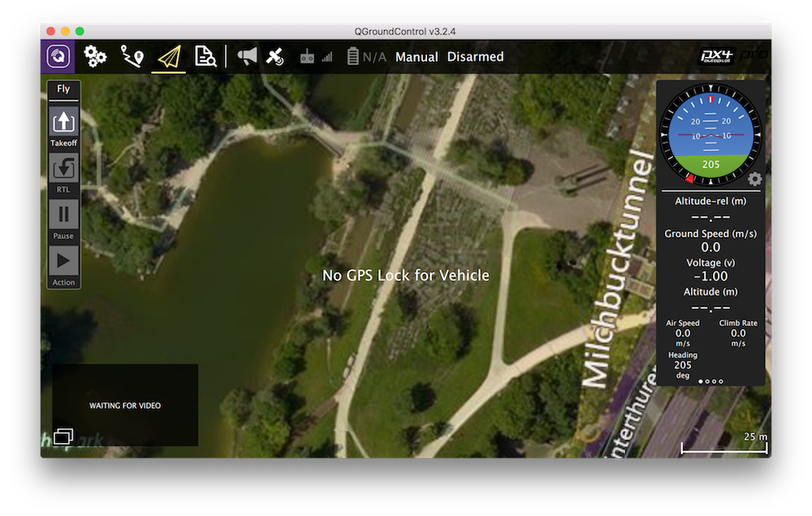Image resolution: width=812 pixels, height=516 pixels.
Task: Click the Waiting For Video window
Action: coord(125,405)
